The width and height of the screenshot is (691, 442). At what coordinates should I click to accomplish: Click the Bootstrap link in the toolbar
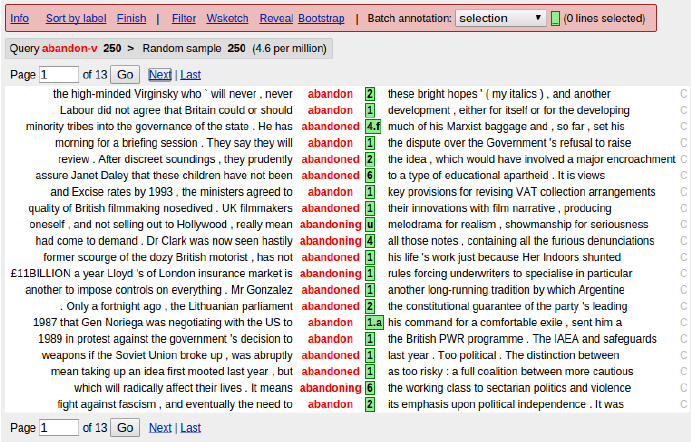click(321, 19)
